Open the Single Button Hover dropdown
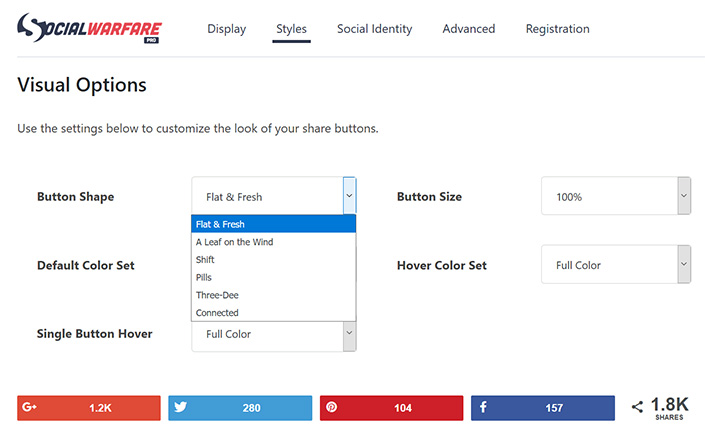Viewport: 705px width, 443px height. pos(274,336)
